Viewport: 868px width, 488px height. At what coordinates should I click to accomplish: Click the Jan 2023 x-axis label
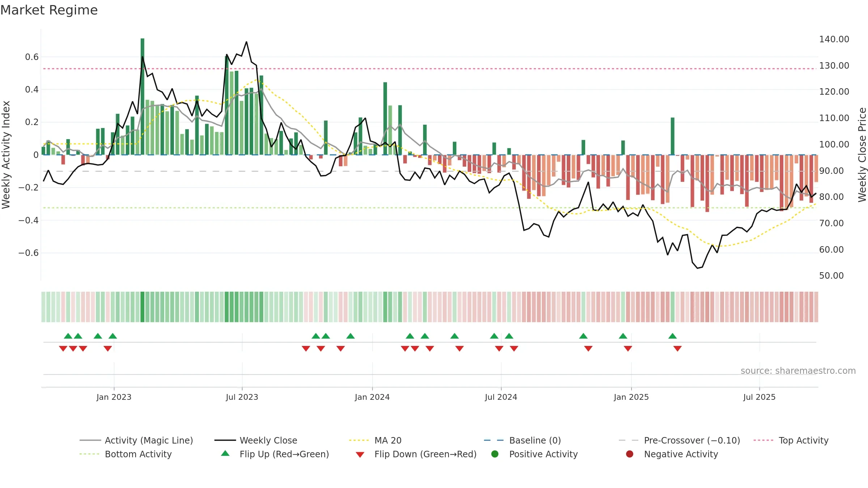click(x=114, y=397)
